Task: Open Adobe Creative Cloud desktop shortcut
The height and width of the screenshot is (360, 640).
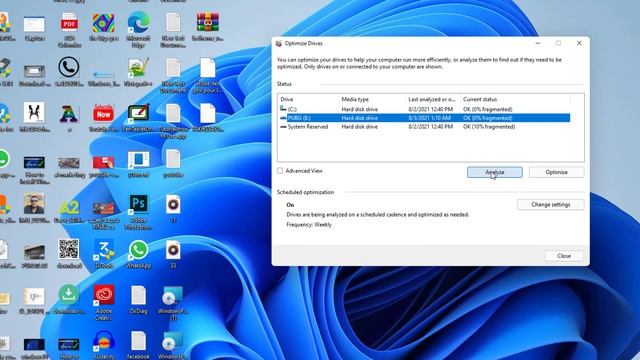Action: point(104,295)
